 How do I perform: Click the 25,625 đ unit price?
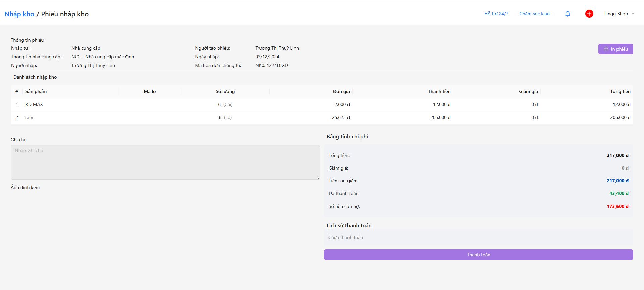click(341, 117)
